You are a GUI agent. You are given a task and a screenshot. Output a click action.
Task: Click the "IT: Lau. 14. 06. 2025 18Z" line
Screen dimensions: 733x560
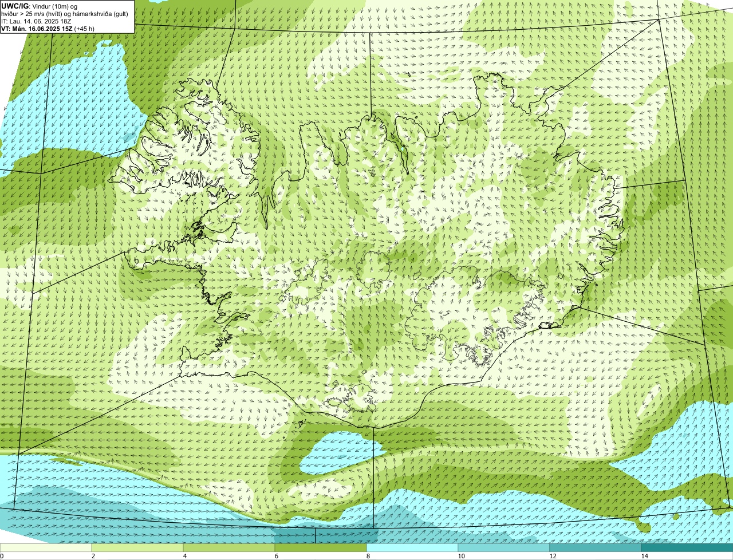pyautogui.click(x=36, y=21)
